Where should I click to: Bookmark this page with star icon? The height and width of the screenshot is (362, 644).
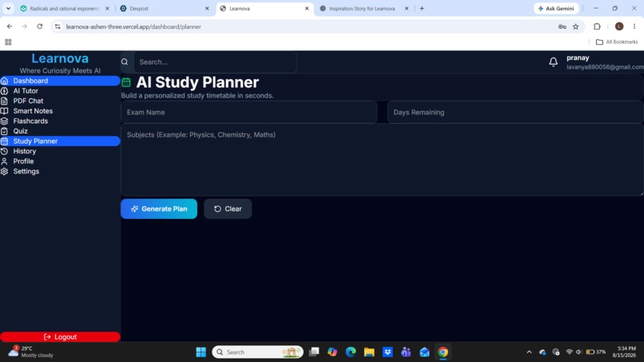(576, 26)
